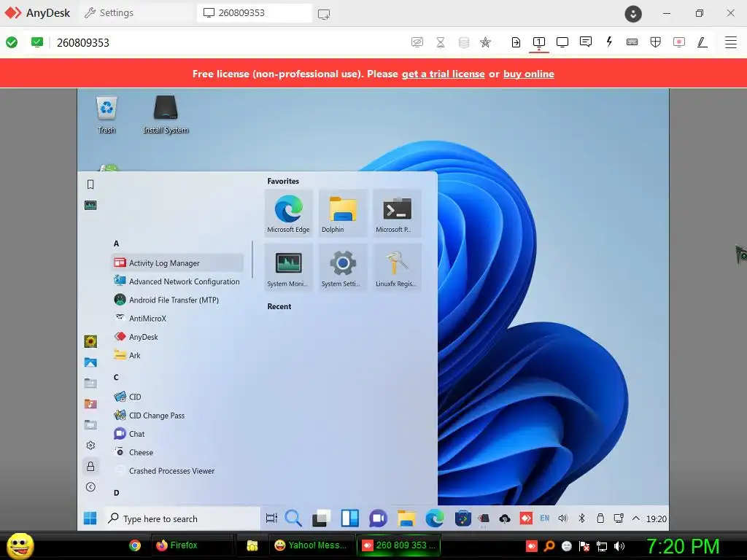Click the get a trial license link
The height and width of the screenshot is (560, 747).
point(443,74)
